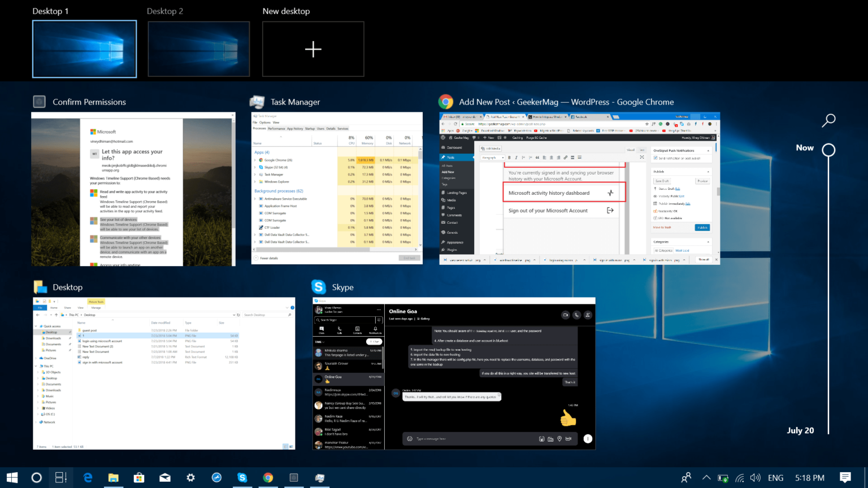
Task: Select the Task View icon on taskbar
Action: (x=61, y=477)
